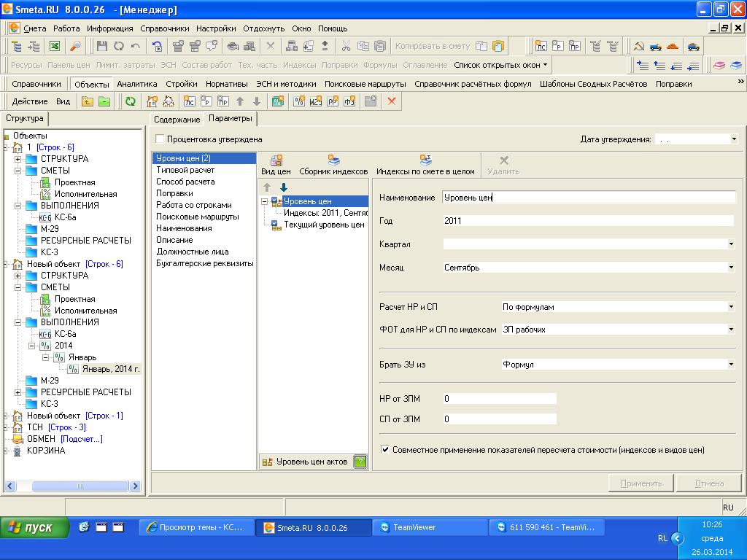Click the undo arrow icon in top toolbar
Viewport: 747px width, 560px height.
(x=136, y=46)
